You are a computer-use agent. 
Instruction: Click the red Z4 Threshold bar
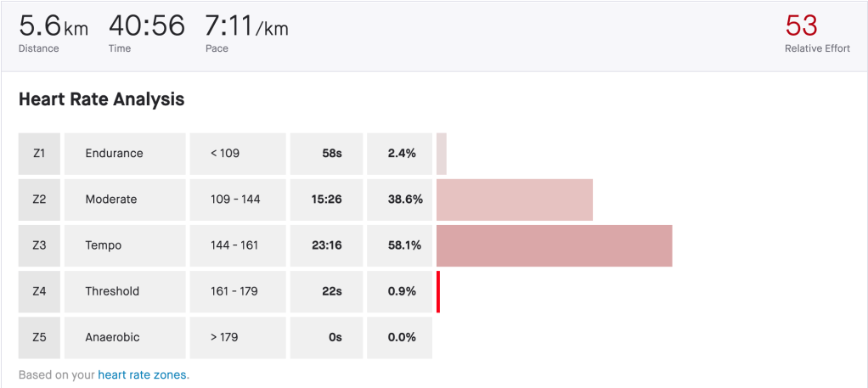click(438, 291)
